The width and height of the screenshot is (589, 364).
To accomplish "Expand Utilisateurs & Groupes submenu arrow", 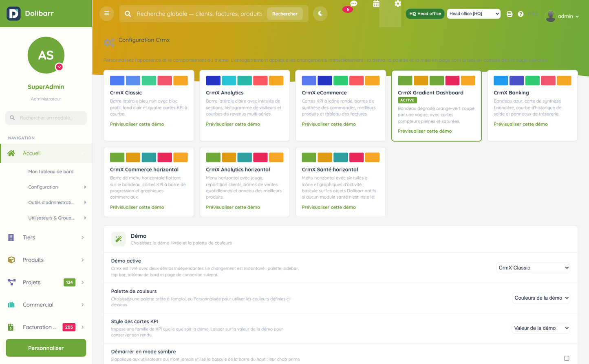I will pos(85,218).
